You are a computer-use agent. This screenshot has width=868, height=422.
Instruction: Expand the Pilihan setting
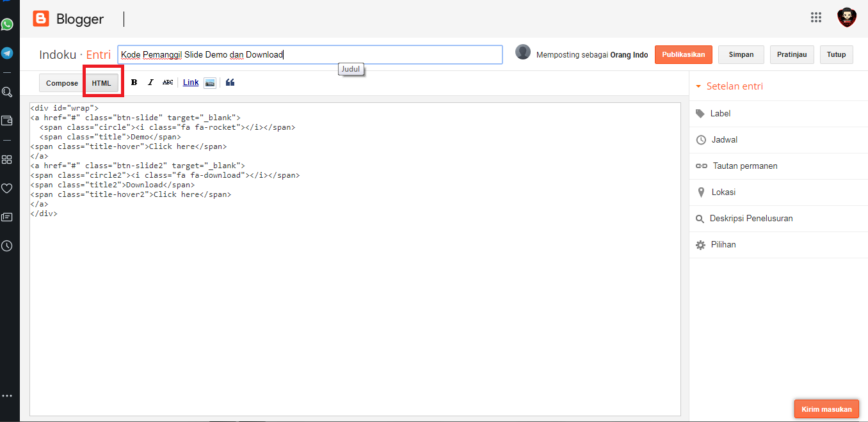tap(778, 244)
